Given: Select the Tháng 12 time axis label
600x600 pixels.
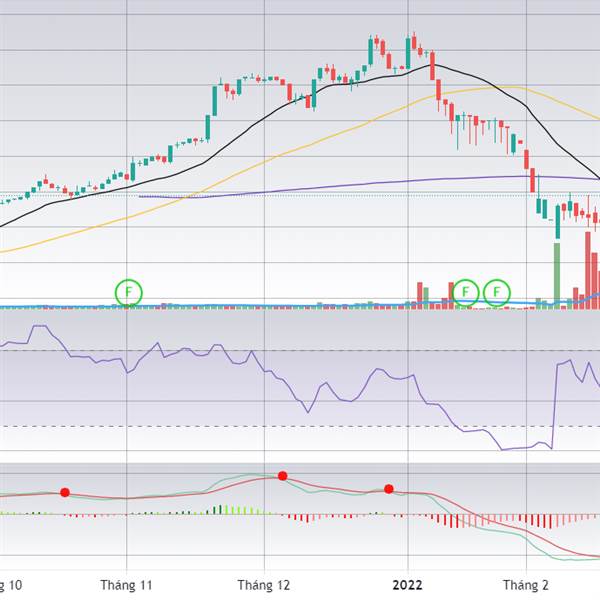Looking at the screenshot, I should point(264,585).
